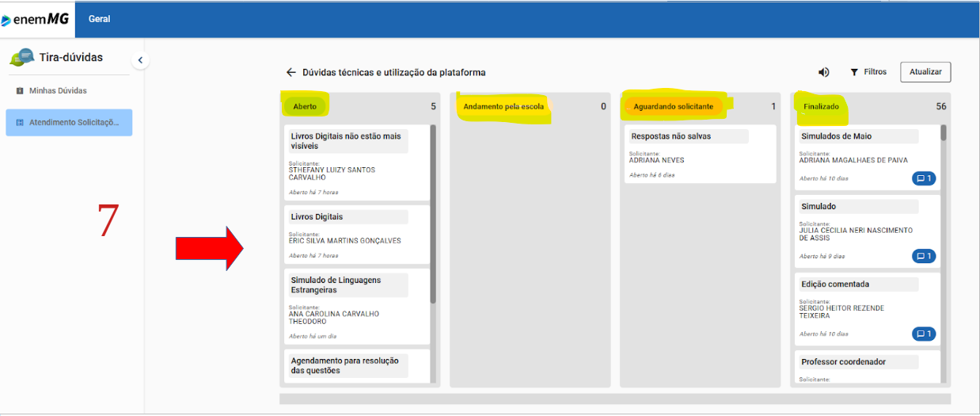Viewport: 980px width, 416px height.
Task: Open the Simulados de Maio card
Action: tap(868, 158)
